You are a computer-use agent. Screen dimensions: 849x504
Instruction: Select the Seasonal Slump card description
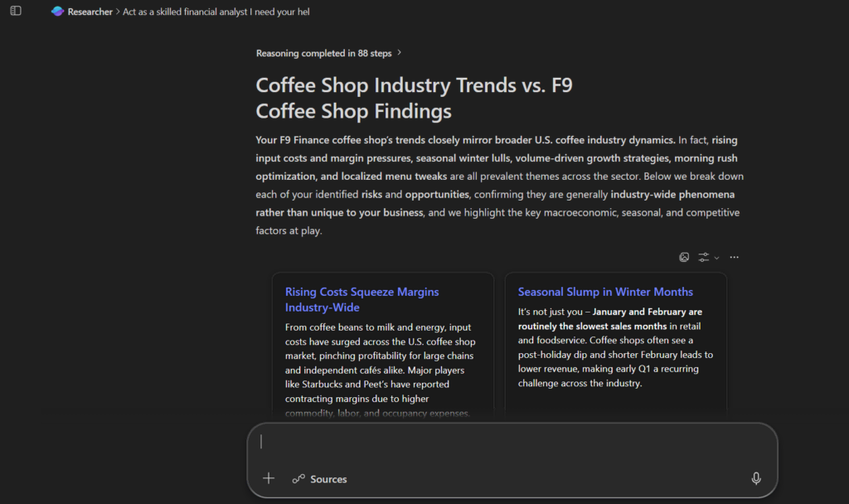[615, 347]
